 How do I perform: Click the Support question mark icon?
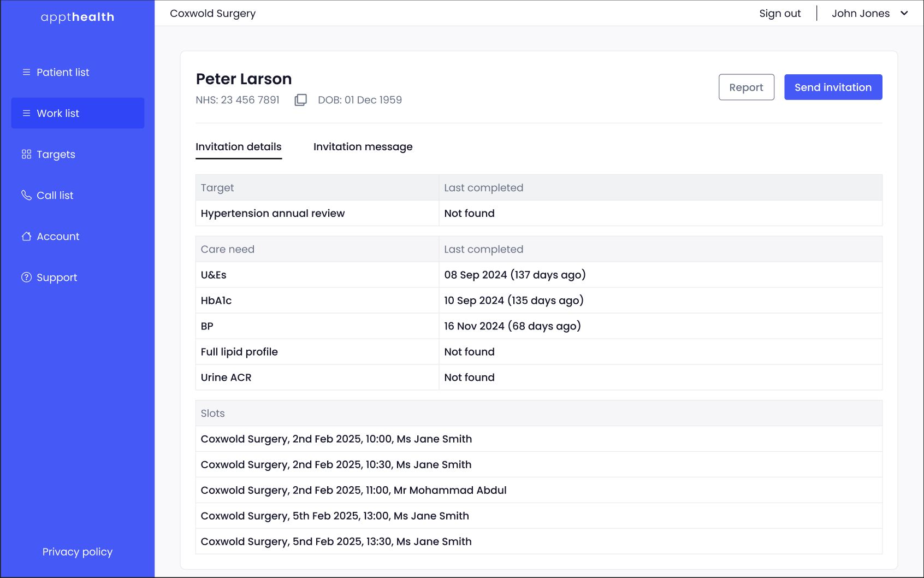click(26, 277)
